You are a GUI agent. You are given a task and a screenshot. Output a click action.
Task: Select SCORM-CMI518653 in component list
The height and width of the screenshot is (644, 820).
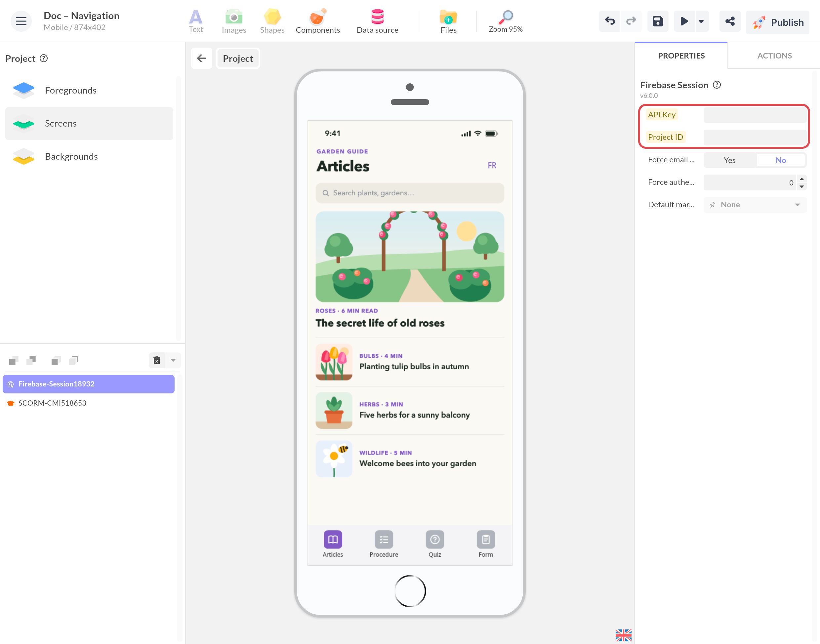tap(89, 403)
